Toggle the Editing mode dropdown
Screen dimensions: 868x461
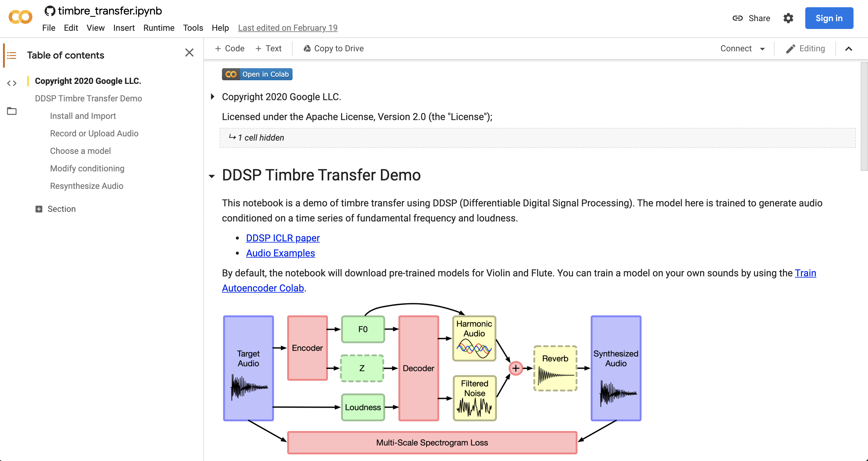pos(806,48)
